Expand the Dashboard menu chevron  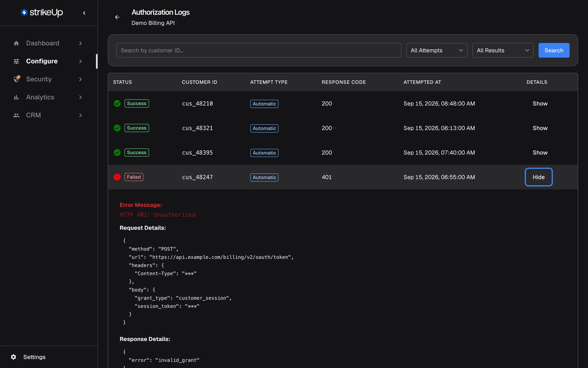(x=80, y=43)
